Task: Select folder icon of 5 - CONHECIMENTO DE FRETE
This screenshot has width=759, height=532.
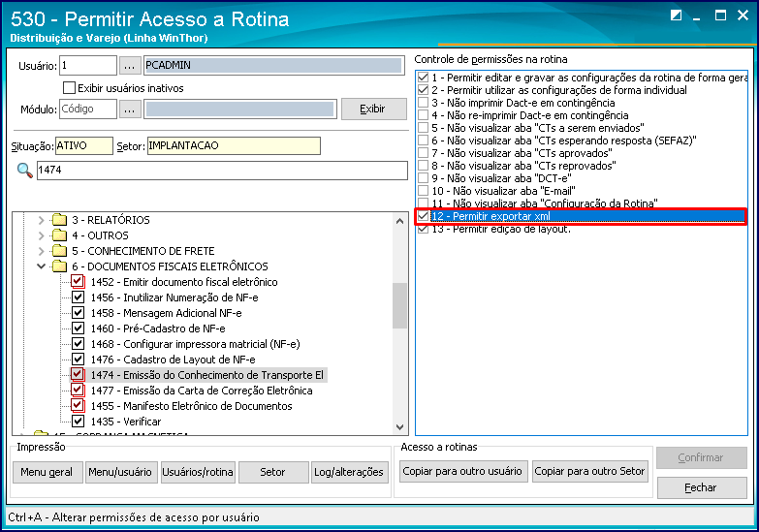Action: coord(59,251)
